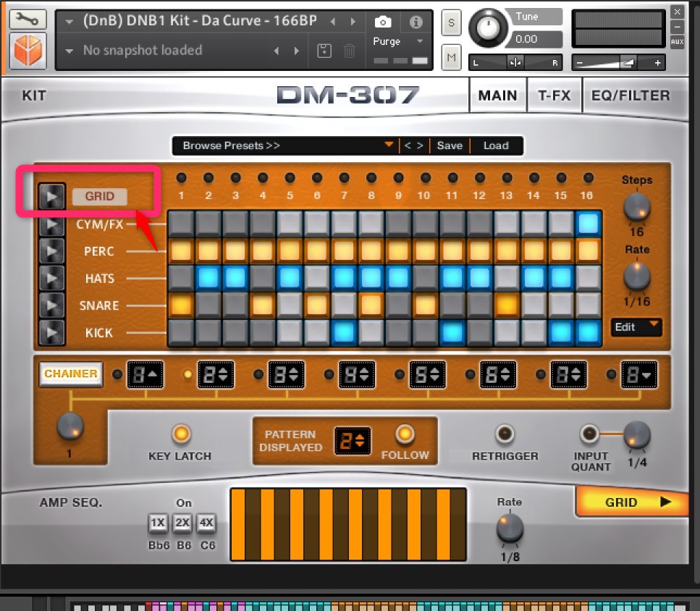Expand the Purge dropdown
The image size is (700, 611).
tap(397, 42)
